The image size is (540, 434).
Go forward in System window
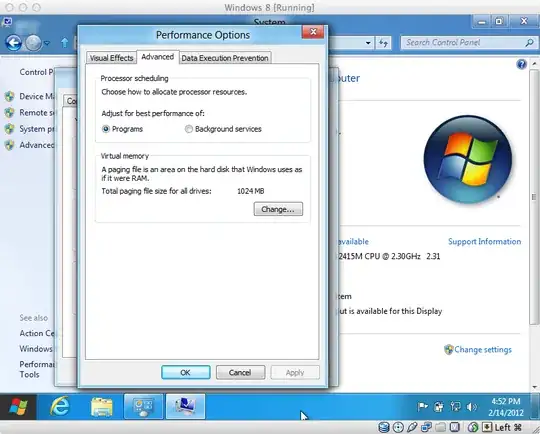(x=33, y=43)
